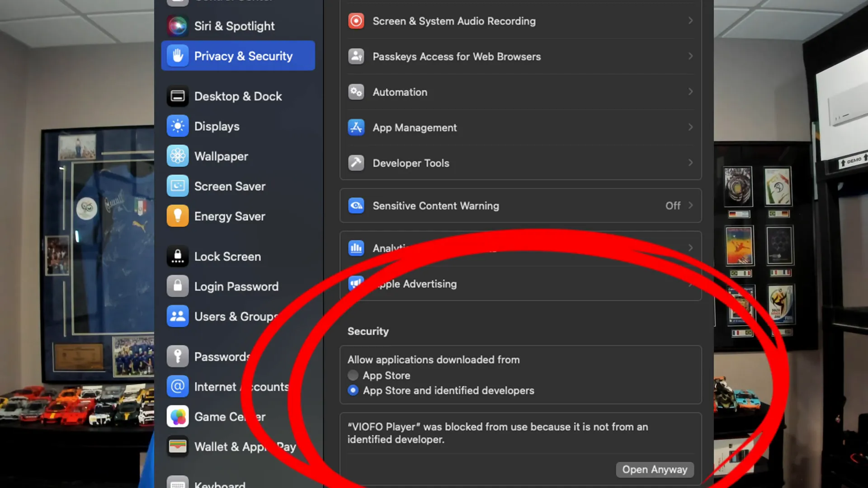Click the Screen & System Audio Recording icon
The width and height of the screenshot is (868, 488).
[x=356, y=21]
